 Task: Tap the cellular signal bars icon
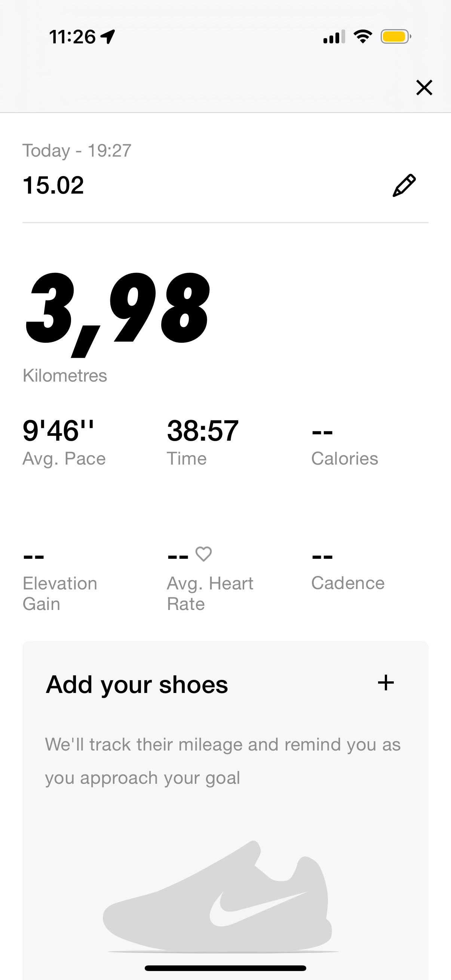pos(334,37)
